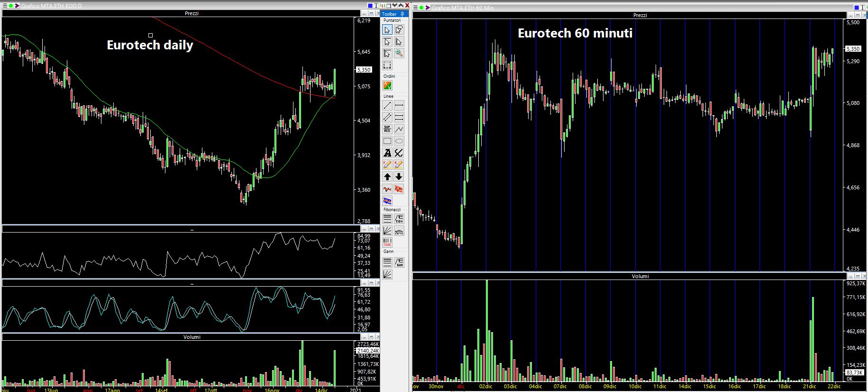
Task: Close the first indicator sub-panel
Action: pos(377,229)
